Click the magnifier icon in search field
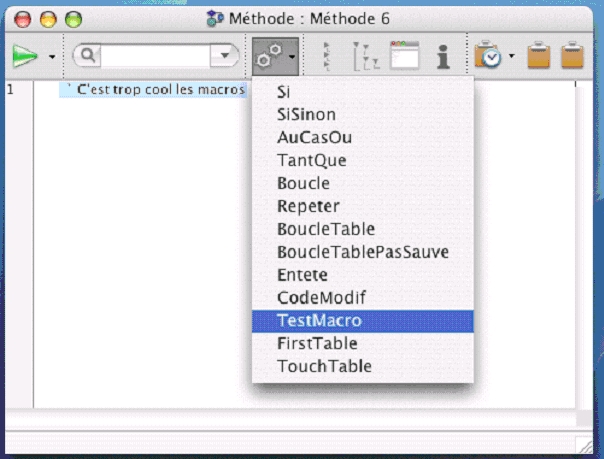Screen dimensions: 604x459 click(x=89, y=57)
